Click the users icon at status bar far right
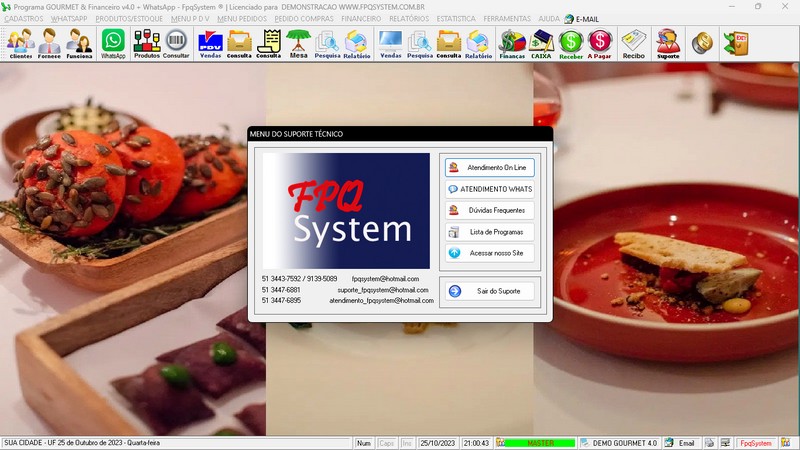This screenshot has width=800, height=450. pos(785,443)
